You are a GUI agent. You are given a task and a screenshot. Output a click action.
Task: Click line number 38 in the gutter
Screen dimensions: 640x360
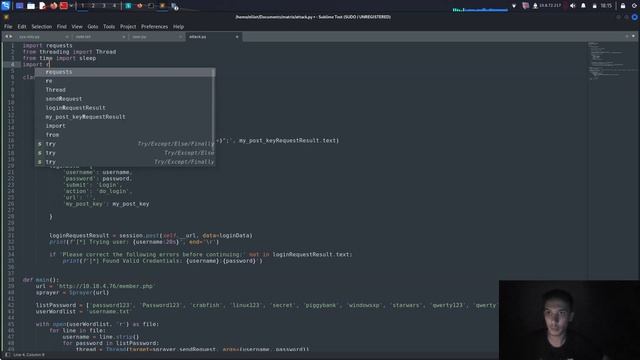tap(11, 280)
